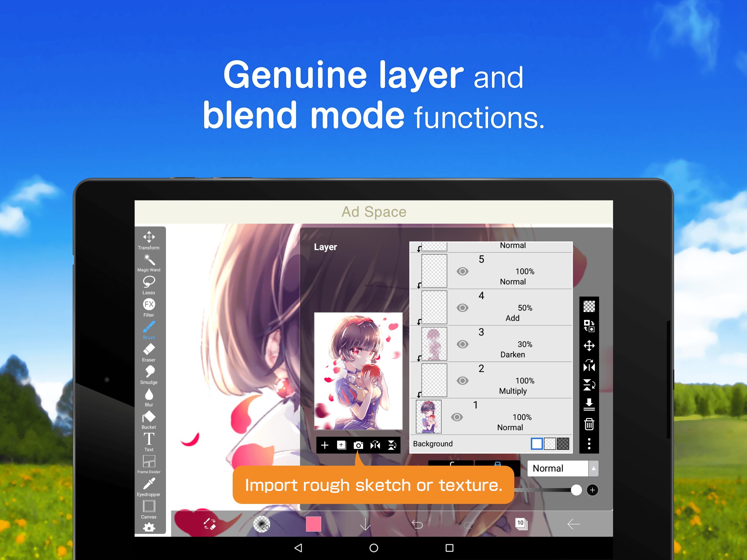Click the Layer panel header tab
This screenshot has width=747, height=560.
pos(326,246)
